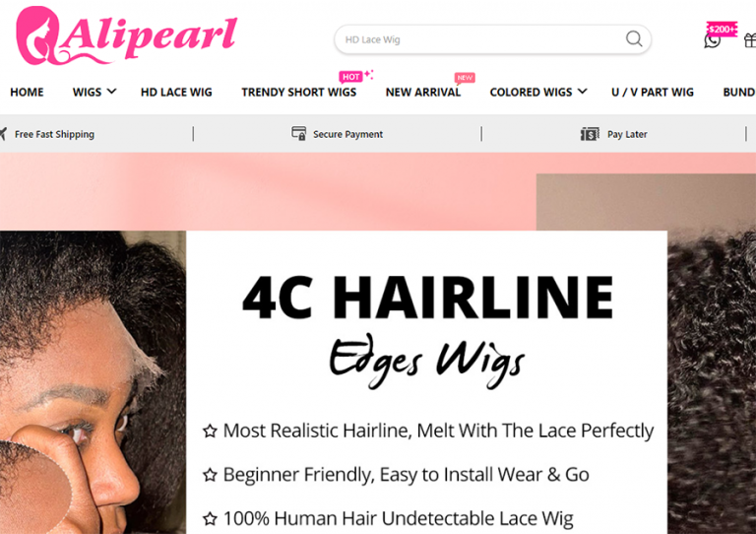Screen dimensions: 756x534
Task: Expand the WIGS dropdown arrow
Action: pos(111,92)
